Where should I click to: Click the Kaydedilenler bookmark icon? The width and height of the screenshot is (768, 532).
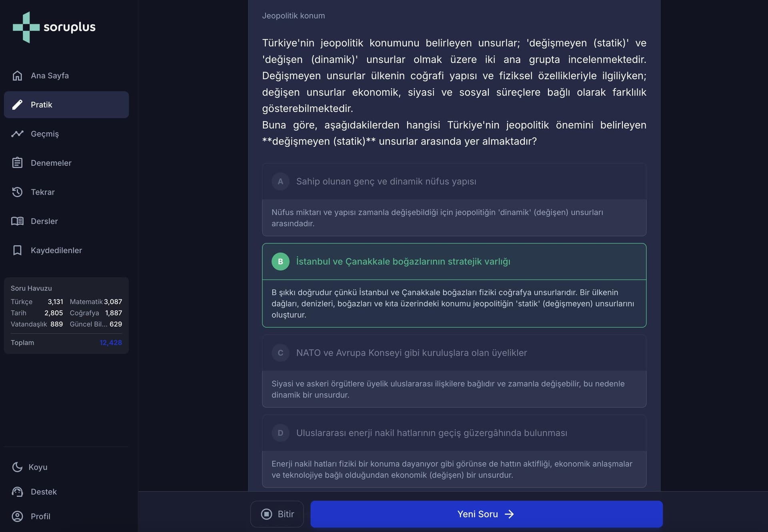click(x=17, y=251)
